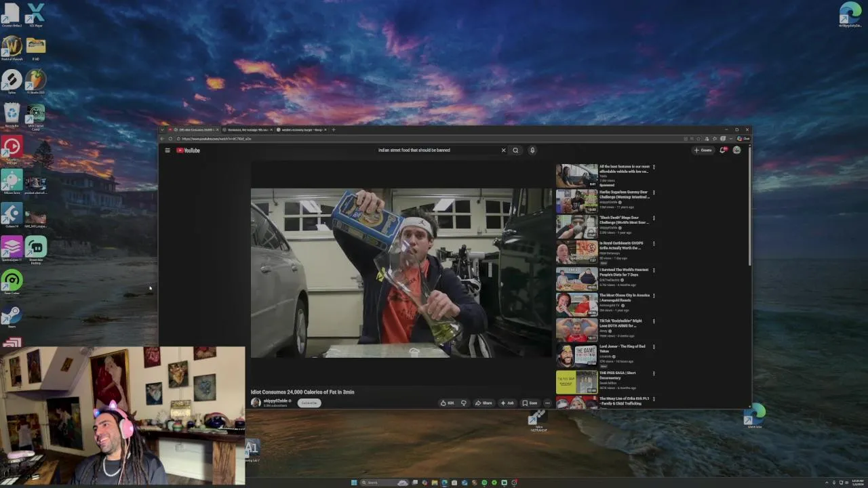Click the video player area
Screen dimensions: 868x488
pos(401,273)
